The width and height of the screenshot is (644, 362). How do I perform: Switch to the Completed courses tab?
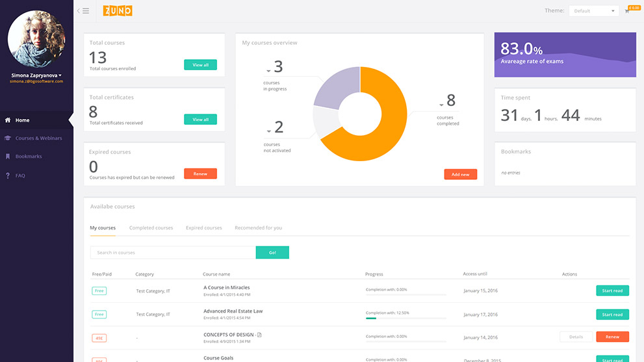pyautogui.click(x=151, y=227)
